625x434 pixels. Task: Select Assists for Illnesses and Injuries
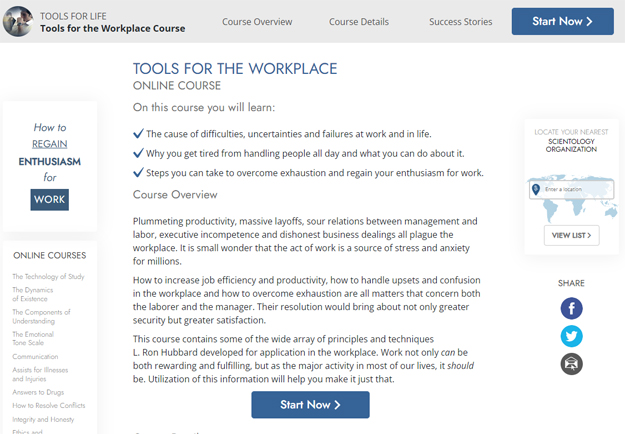[x=43, y=373]
